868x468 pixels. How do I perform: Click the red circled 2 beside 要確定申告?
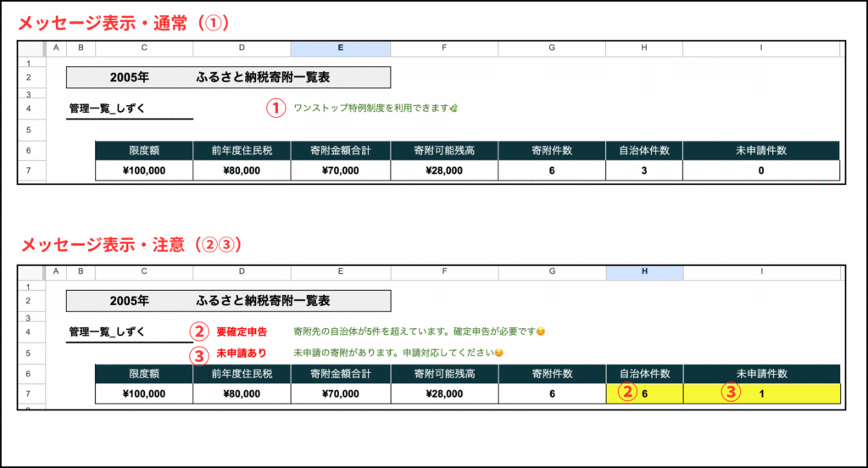click(x=198, y=331)
